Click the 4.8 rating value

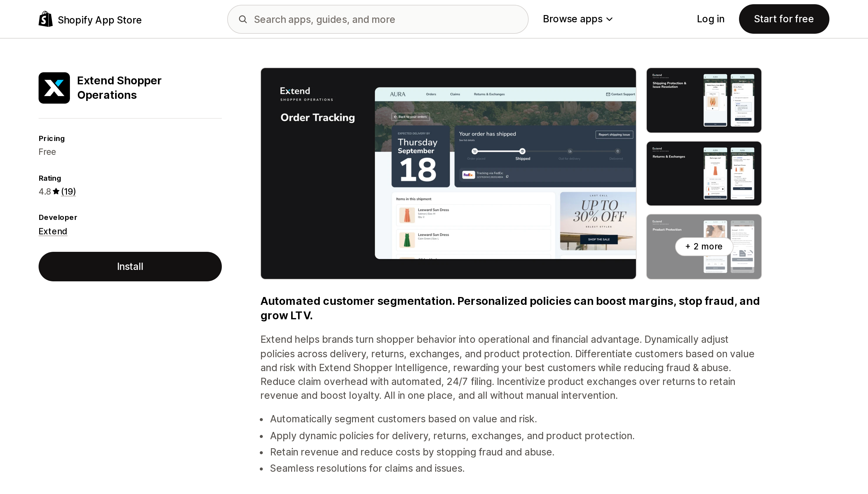coord(45,191)
